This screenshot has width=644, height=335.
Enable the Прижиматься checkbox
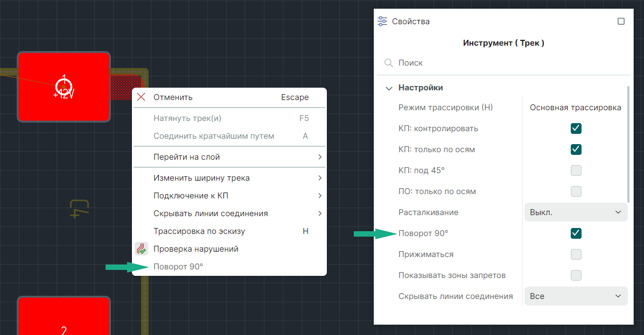576,254
